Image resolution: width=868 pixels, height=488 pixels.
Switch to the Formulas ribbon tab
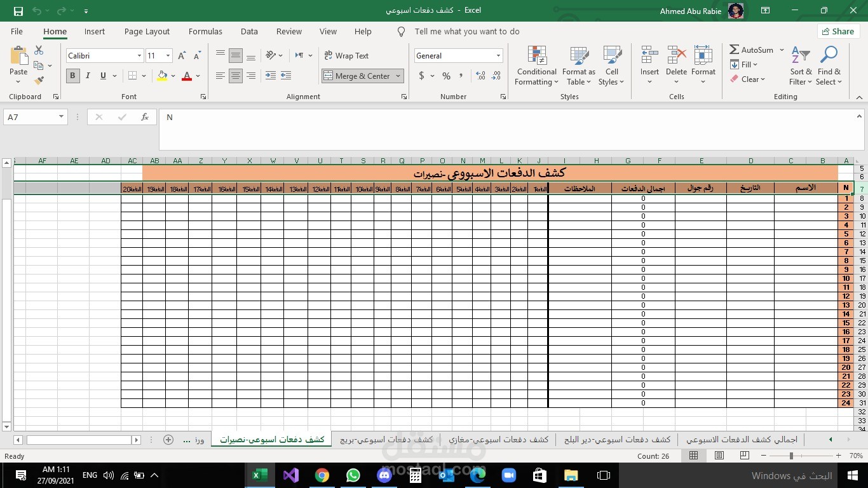click(205, 31)
